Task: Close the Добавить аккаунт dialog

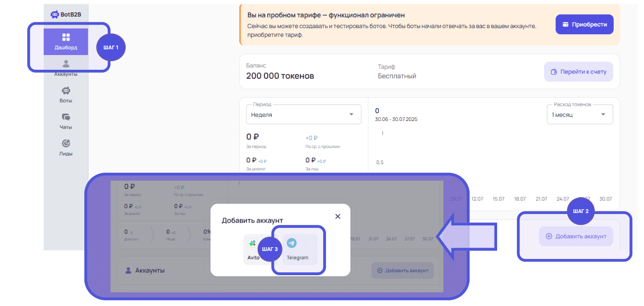Action: click(338, 216)
